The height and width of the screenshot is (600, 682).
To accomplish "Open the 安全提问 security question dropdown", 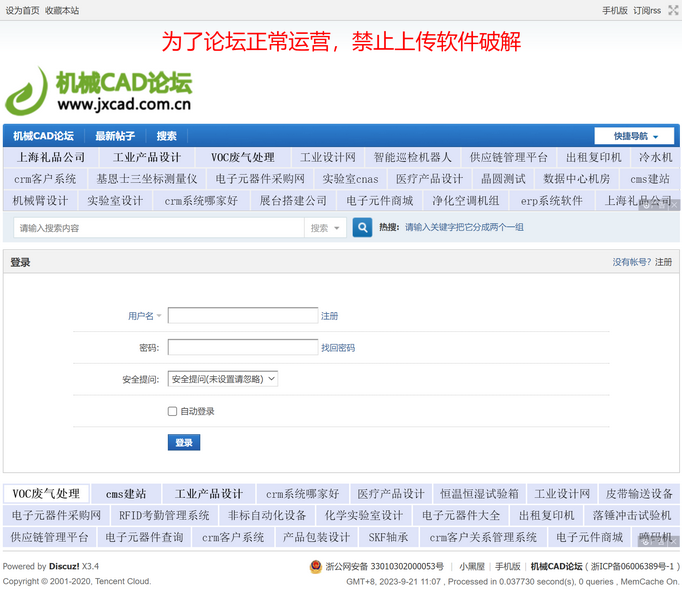I will click(222, 379).
